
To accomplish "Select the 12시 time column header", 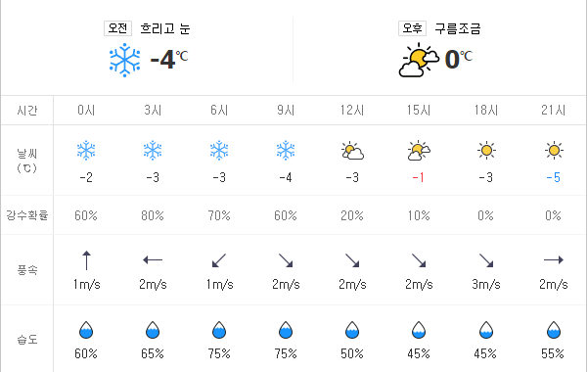I will coord(352,110).
